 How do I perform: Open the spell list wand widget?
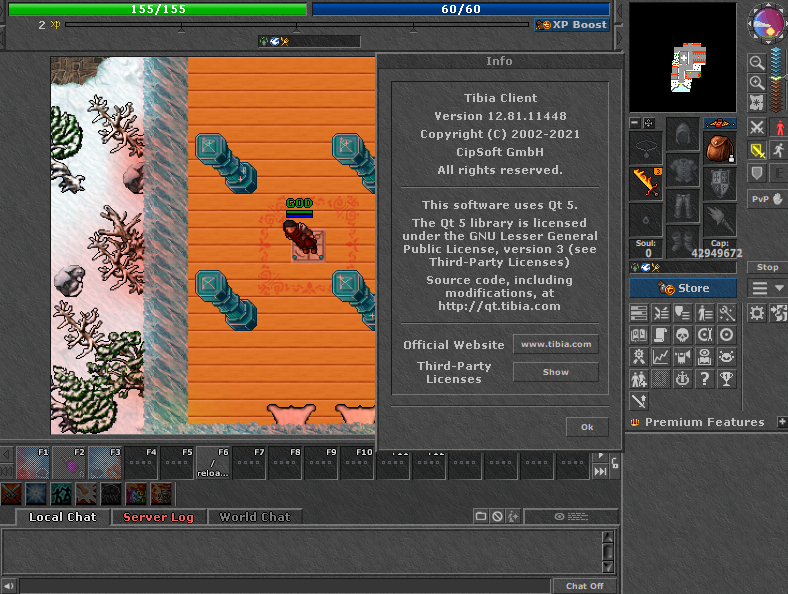coord(727,314)
